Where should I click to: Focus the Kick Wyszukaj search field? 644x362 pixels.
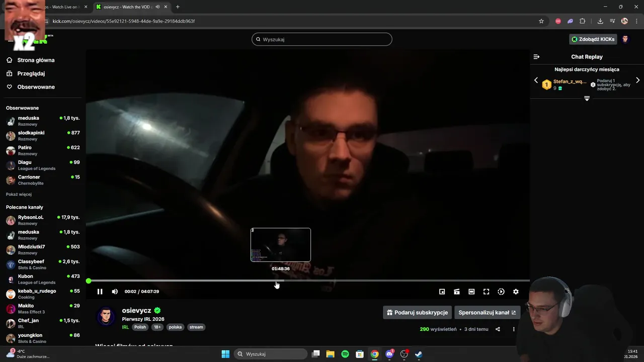(322, 39)
